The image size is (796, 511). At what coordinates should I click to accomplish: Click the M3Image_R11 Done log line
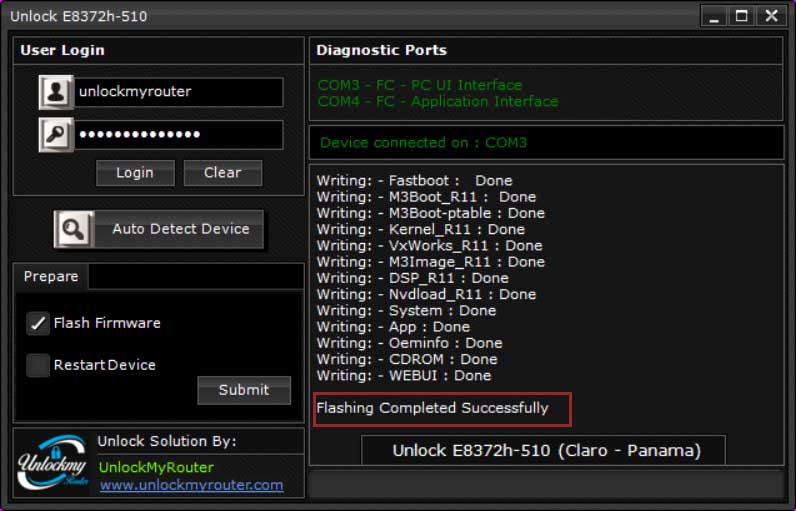(430, 262)
